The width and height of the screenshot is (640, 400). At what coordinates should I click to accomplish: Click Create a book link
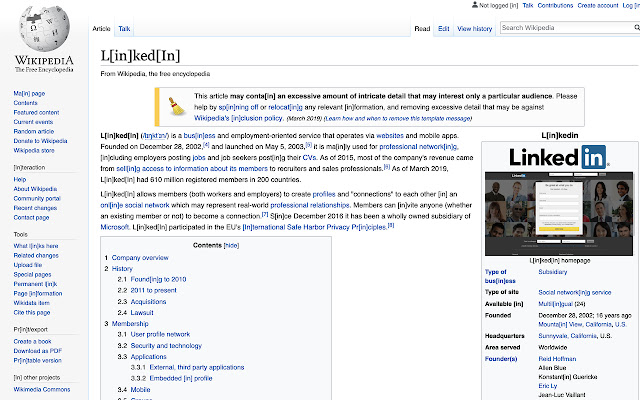(x=32, y=341)
